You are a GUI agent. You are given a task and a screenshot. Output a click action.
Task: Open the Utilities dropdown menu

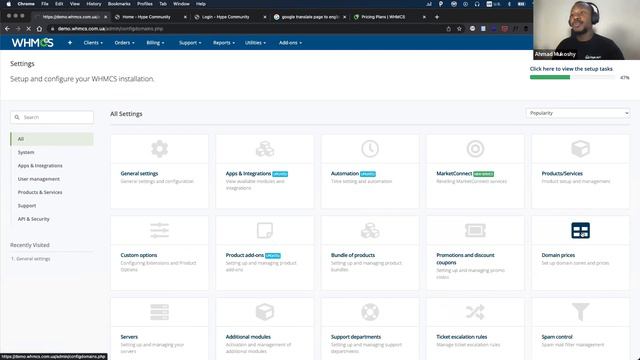coord(255,42)
